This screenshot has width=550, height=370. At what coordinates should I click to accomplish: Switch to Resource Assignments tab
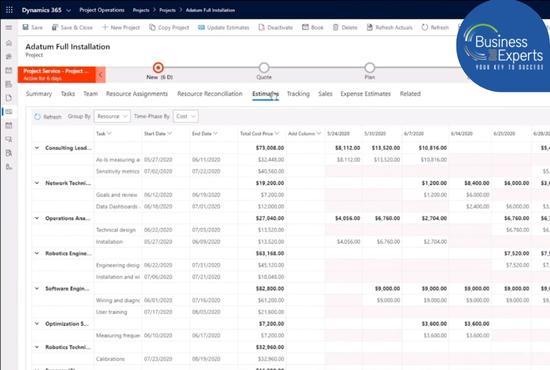[x=137, y=94]
